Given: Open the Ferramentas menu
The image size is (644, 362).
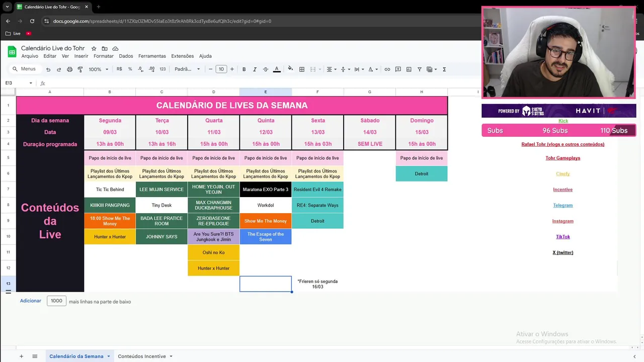Looking at the screenshot, I should coord(152,56).
